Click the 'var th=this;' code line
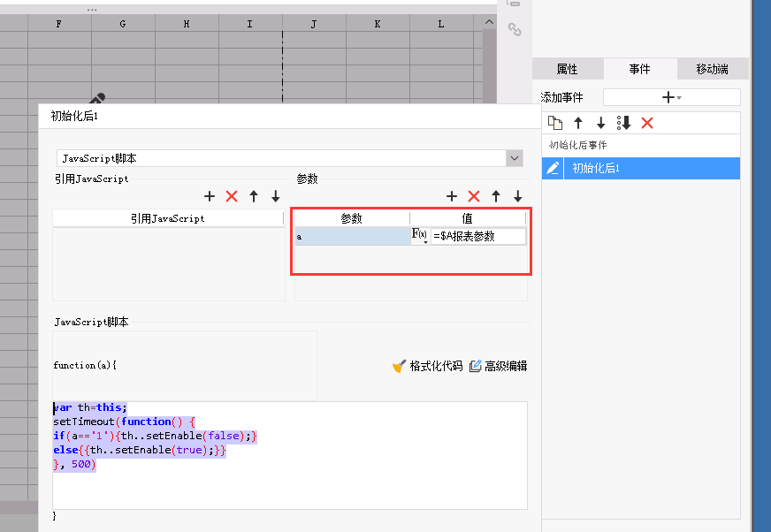The height and width of the screenshot is (532, 771). coord(90,407)
